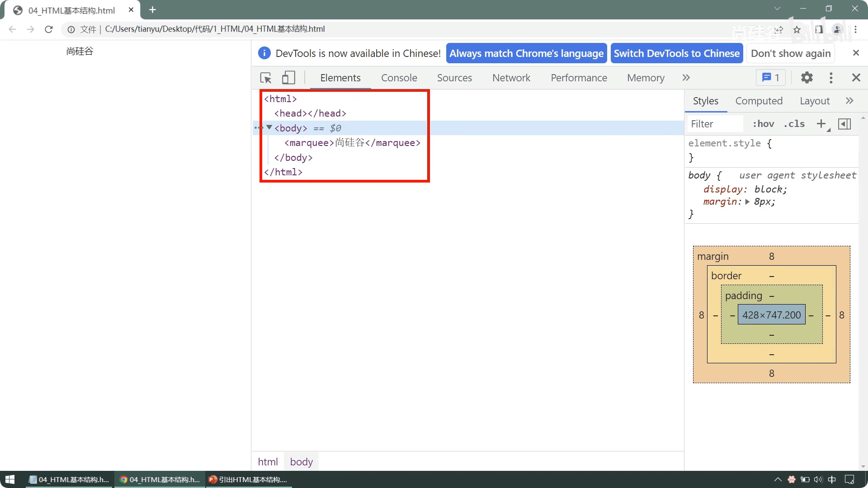Screen dimensions: 868x488
Task: Reload the page in browser toolbar
Action: tap(49, 29)
